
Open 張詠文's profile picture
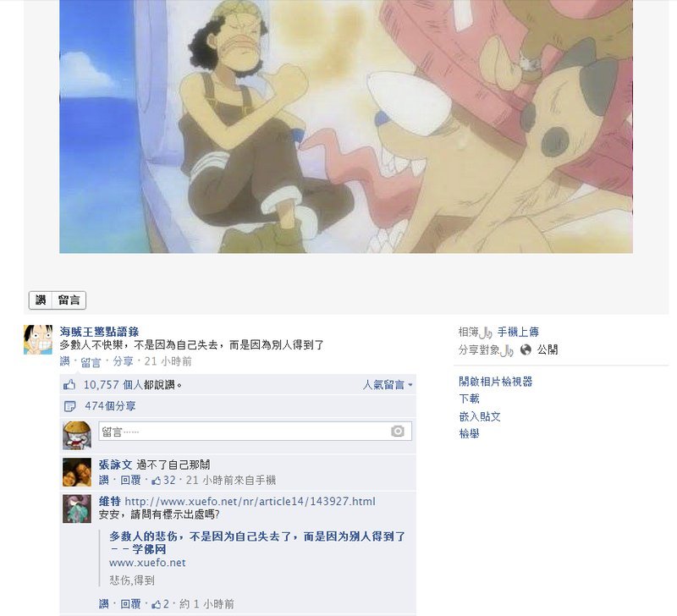(x=77, y=472)
